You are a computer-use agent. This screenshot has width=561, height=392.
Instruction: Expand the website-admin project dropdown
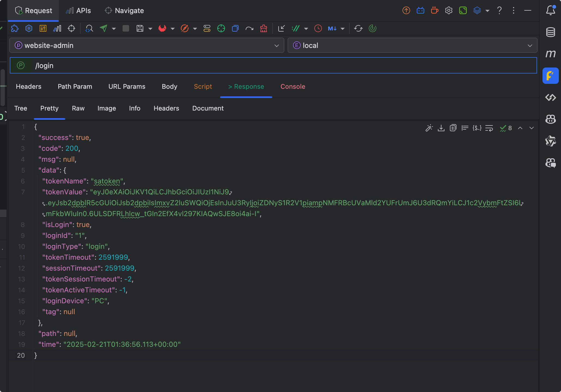click(276, 45)
